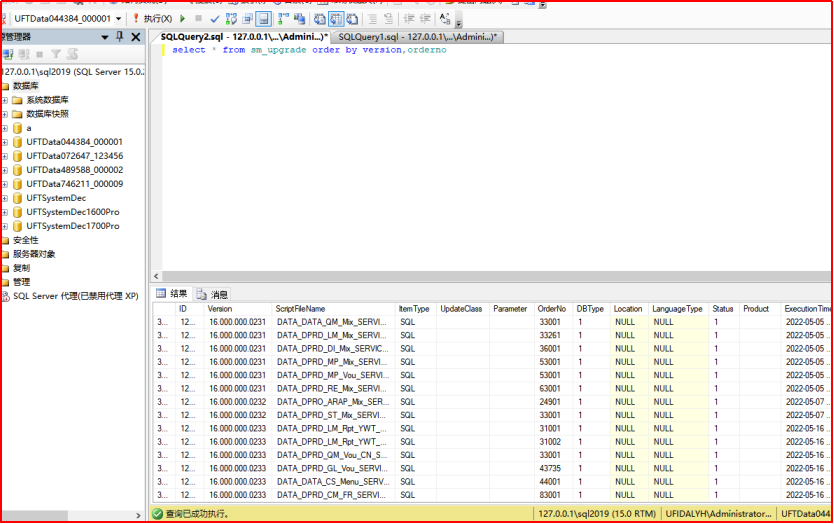Click the blue parse checkmark icon
The width and height of the screenshot is (834, 524).
click(x=215, y=18)
